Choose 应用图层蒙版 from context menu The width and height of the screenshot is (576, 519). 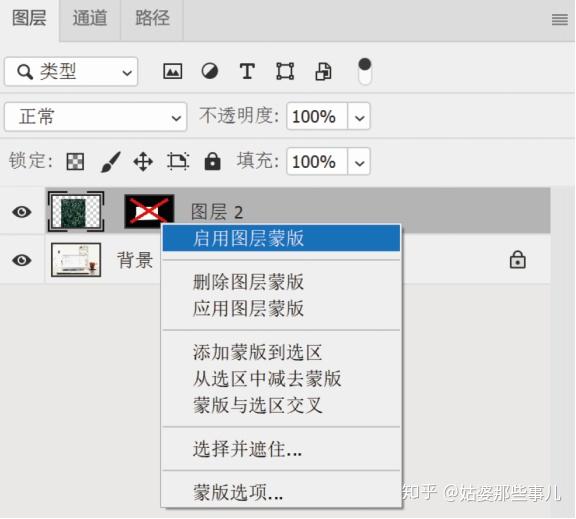tap(281, 308)
